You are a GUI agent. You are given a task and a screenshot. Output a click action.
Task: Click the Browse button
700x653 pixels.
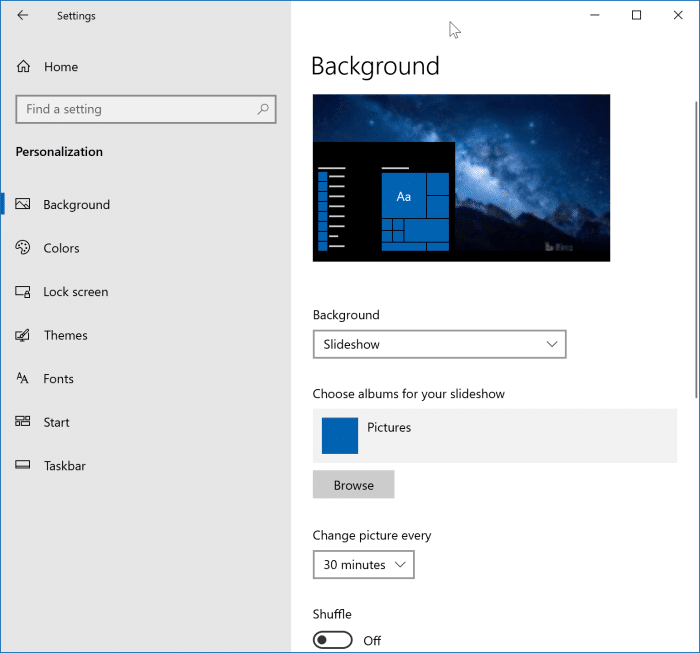pos(354,484)
